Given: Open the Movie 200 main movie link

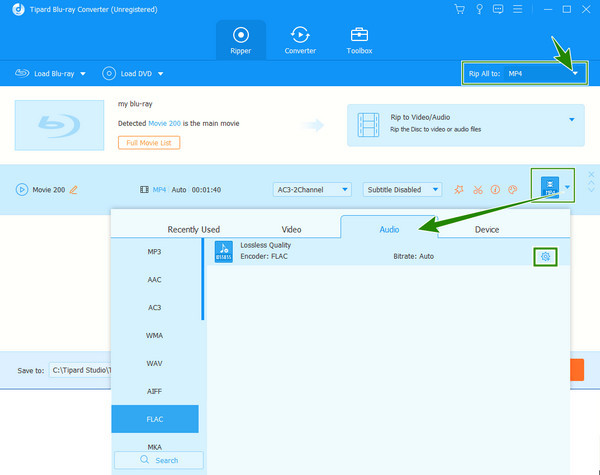Looking at the screenshot, I should point(164,123).
